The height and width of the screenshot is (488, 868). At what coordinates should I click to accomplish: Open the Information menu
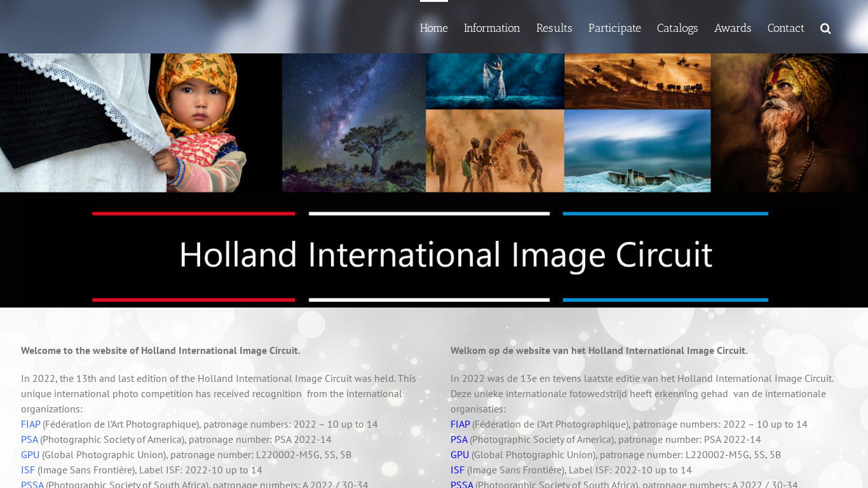[x=492, y=28]
